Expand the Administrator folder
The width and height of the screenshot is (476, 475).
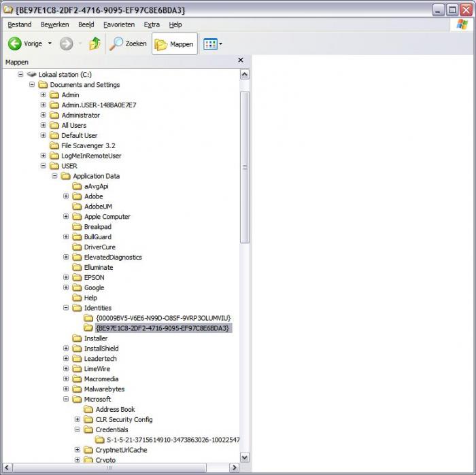coord(44,115)
